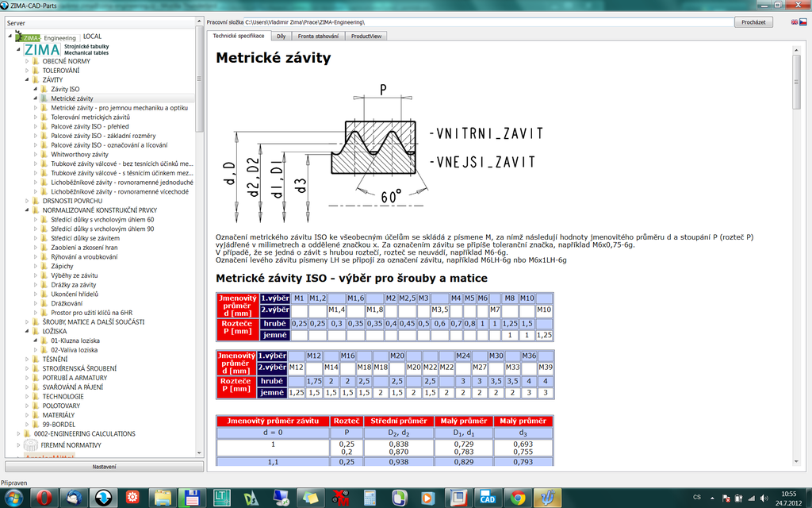Open the Díly tab
This screenshot has height=508, width=812.
click(282, 37)
